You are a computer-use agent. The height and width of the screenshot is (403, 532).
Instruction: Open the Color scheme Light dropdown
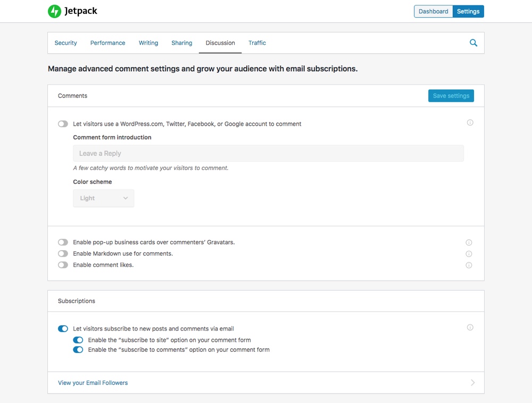click(x=104, y=198)
